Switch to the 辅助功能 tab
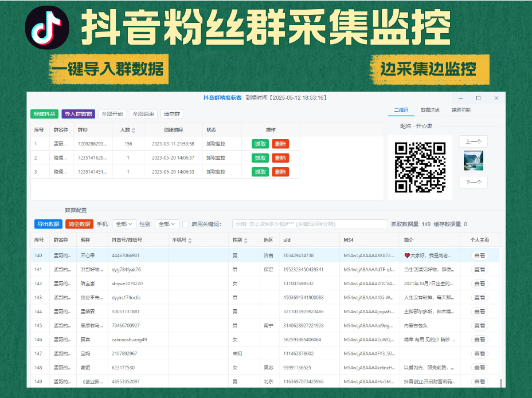Screen dimensions: 532x398 pos(461,110)
